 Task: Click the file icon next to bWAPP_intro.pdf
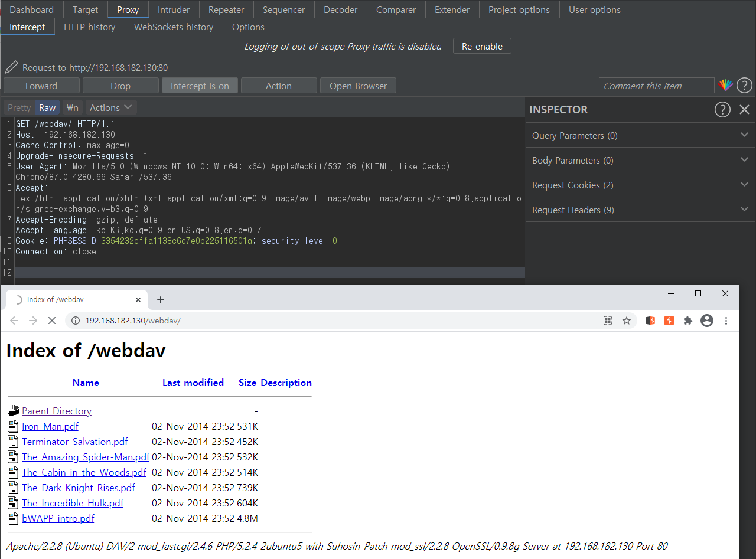(x=13, y=518)
